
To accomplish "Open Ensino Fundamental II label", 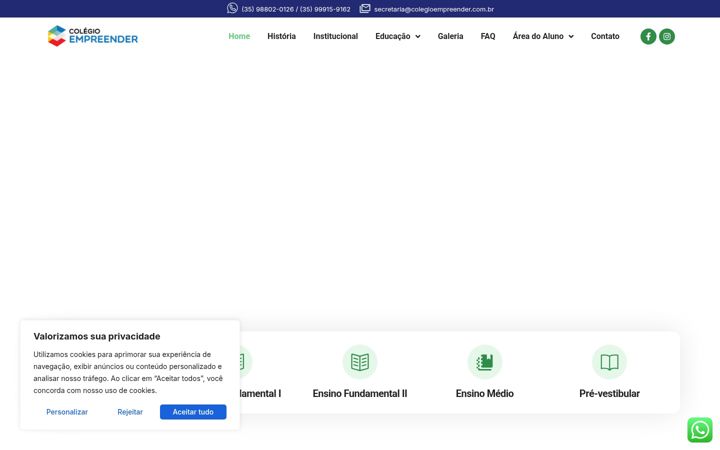I will [x=360, y=394].
